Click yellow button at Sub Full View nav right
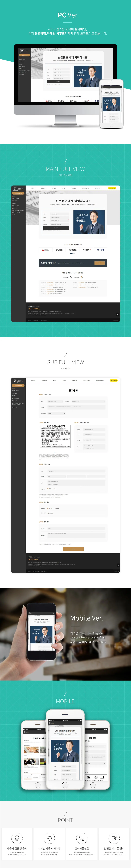 [114, 380]
